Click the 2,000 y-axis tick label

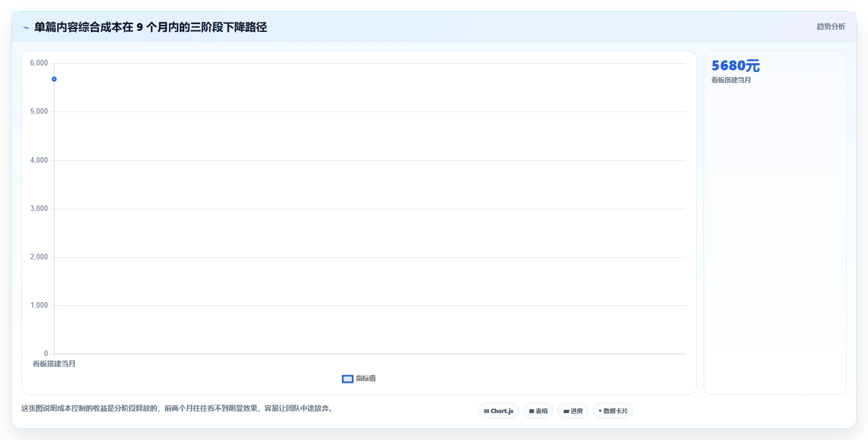(39, 257)
